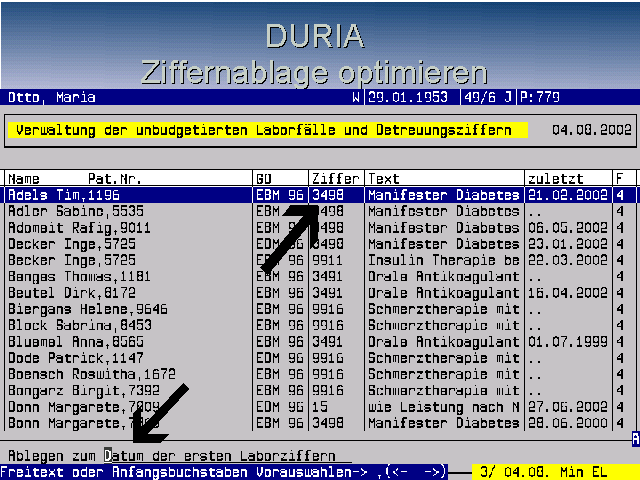640x480 pixels.
Task: Click Ziffer 3491 in Bluemel Anna row
Action: pos(327,342)
